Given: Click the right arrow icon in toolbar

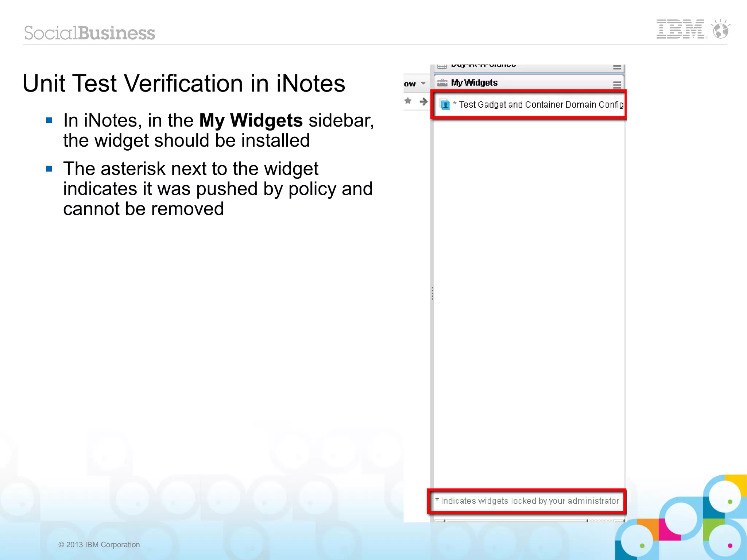Looking at the screenshot, I should [x=423, y=101].
